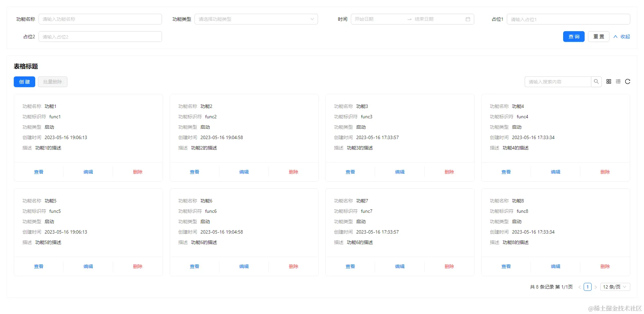This screenshot has width=644, height=314.
Task: Click the 功能名称 input field
Action: coord(100,19)
